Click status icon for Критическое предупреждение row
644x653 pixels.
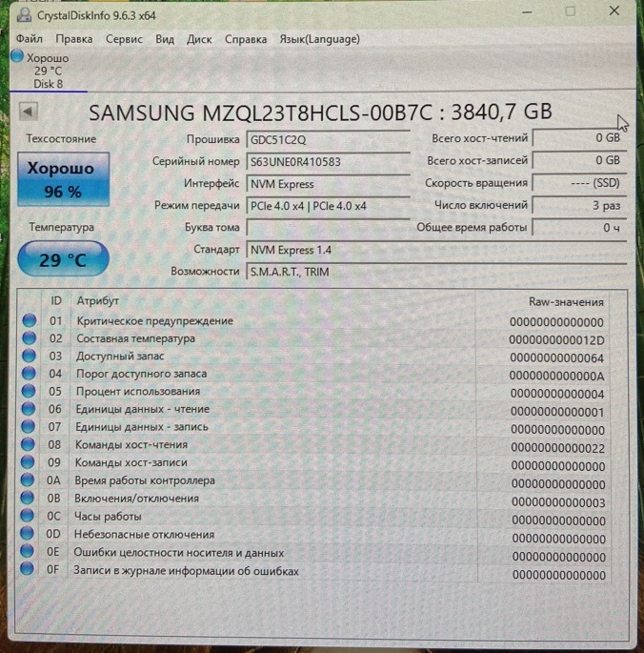coord(30,320)
